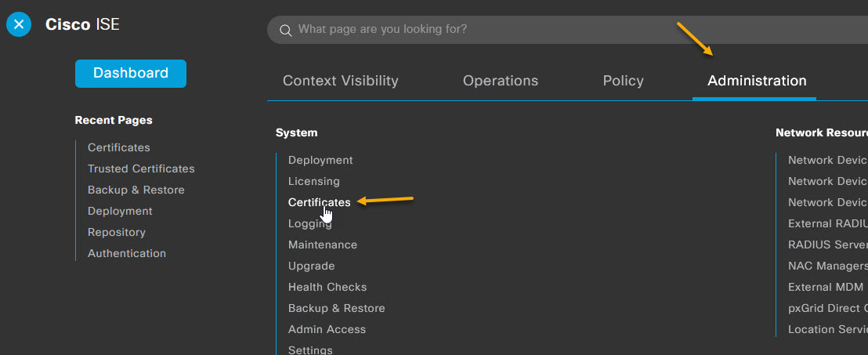868x355 pixels.
Task: Open Backup & Restore in Recent Pages
Action: (136, 190)
